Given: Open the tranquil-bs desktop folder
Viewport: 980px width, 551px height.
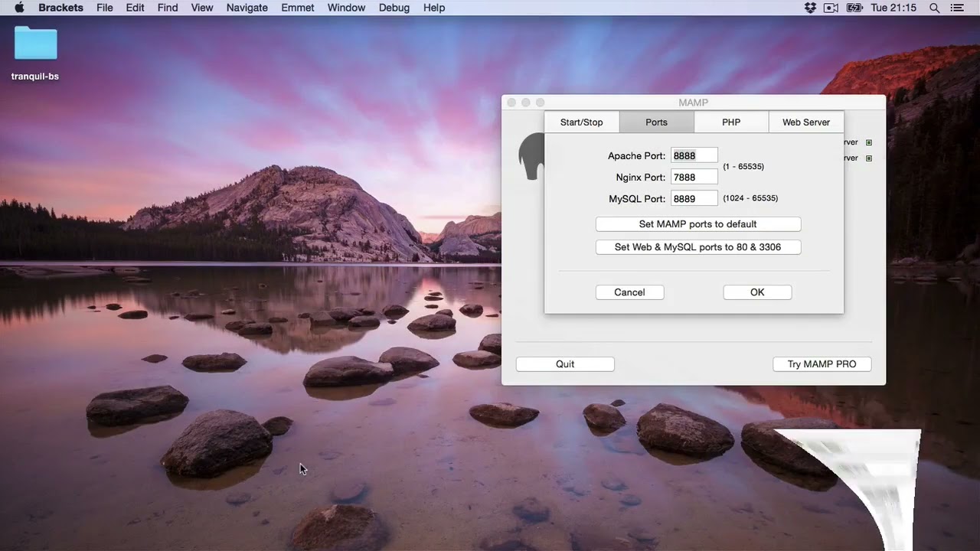Looking at the screenshot, I should (x=35, y=44).
